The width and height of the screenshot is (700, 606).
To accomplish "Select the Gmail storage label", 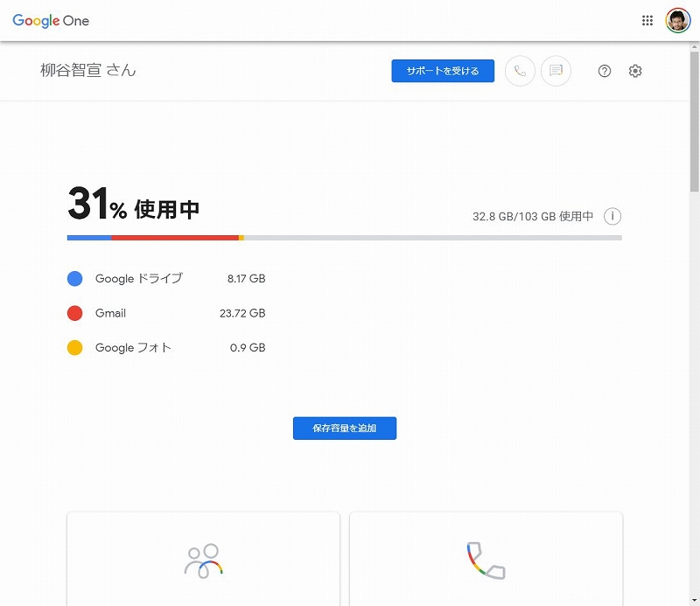I will [x=111, y=313].
